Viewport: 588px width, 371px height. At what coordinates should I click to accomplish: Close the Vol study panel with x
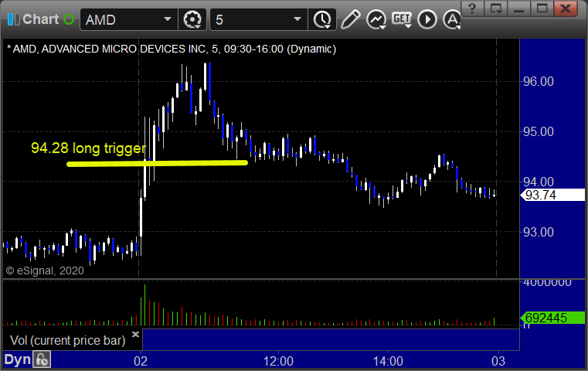click(x=135, y=334)
